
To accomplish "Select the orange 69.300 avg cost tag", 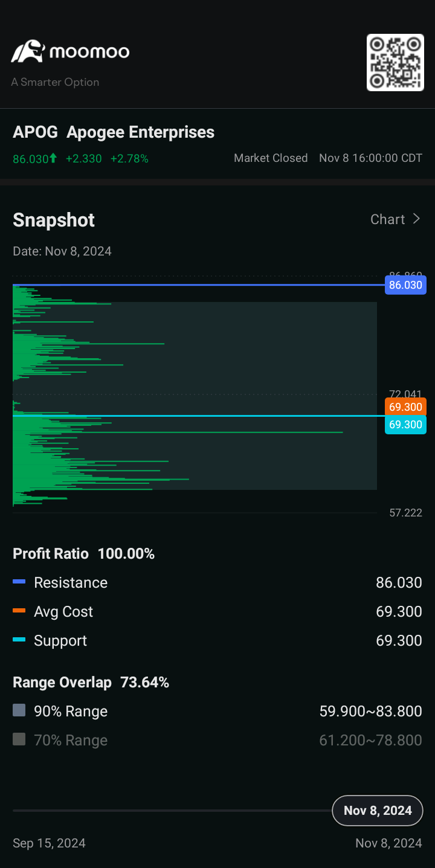I will 405,407.
